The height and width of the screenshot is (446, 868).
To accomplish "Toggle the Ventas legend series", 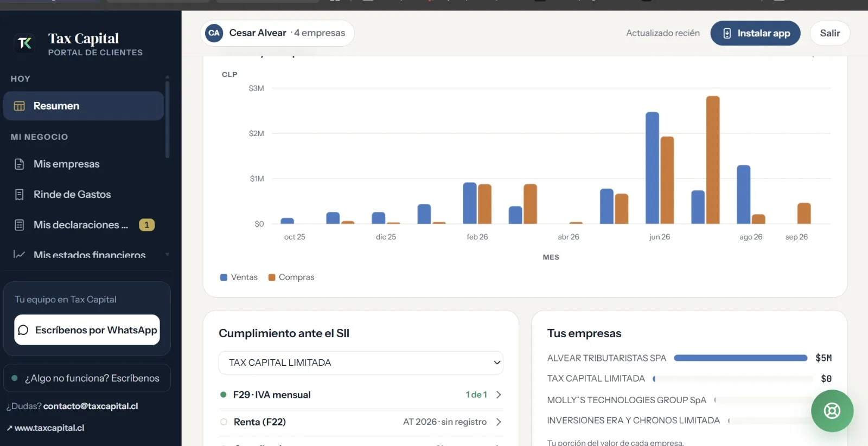I will pyautogui.click(x=239, y=277).
